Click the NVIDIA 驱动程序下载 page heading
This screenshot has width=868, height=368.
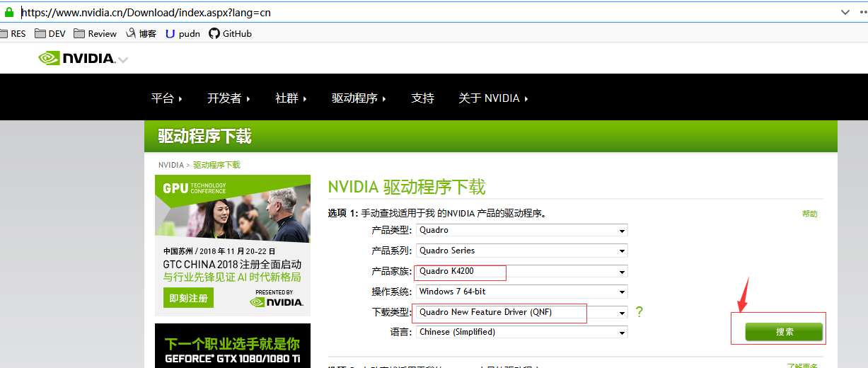click(407, 187)
